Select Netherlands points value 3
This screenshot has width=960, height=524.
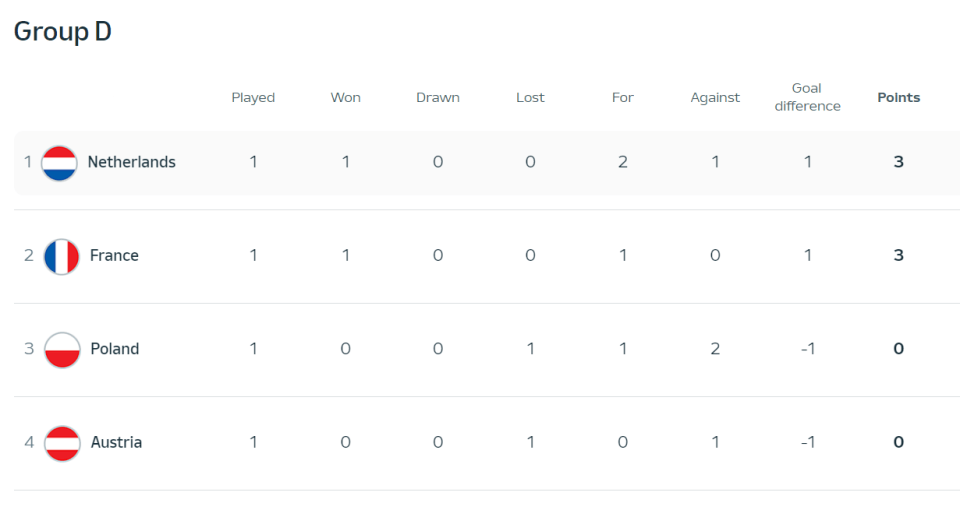pyautogui.click(x=898, y=162)
